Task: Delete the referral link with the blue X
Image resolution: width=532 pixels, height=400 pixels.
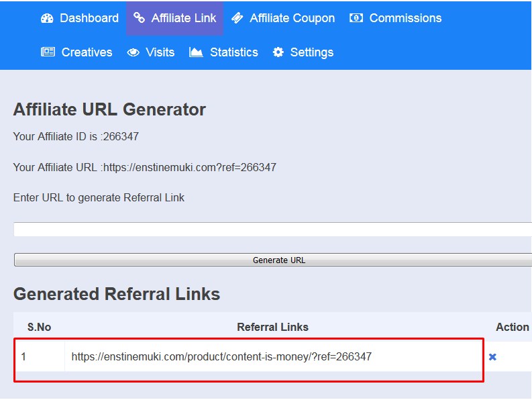Action: pos(492,357)
